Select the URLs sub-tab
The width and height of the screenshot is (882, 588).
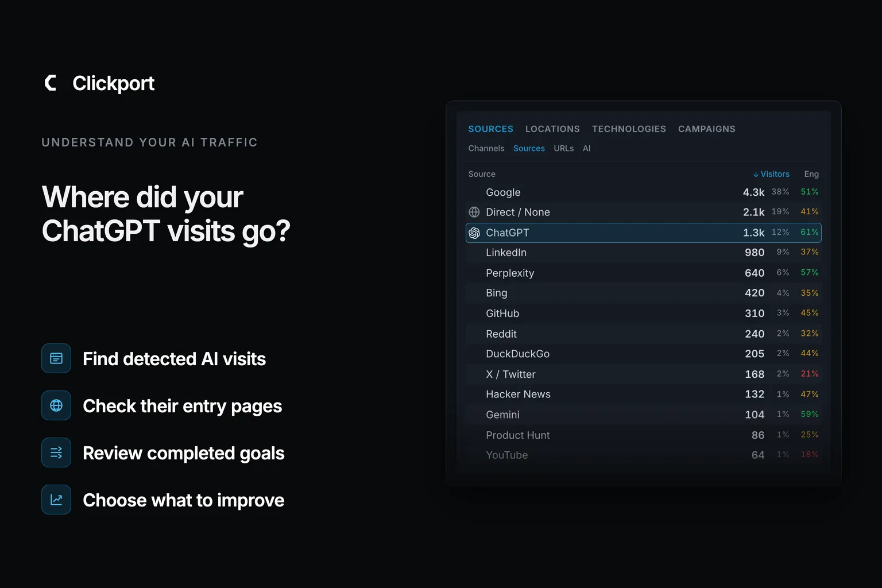click(x=563, y=148)
